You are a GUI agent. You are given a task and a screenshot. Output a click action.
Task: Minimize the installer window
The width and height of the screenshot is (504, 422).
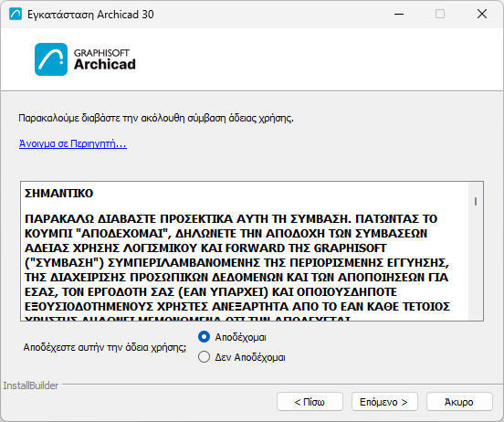coord(399,14)
